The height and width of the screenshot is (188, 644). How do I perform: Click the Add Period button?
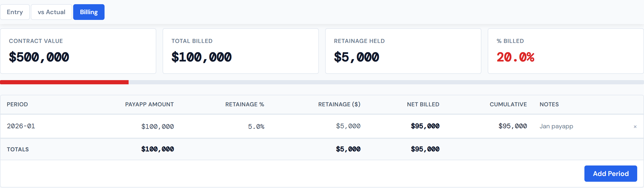point(611,173)
